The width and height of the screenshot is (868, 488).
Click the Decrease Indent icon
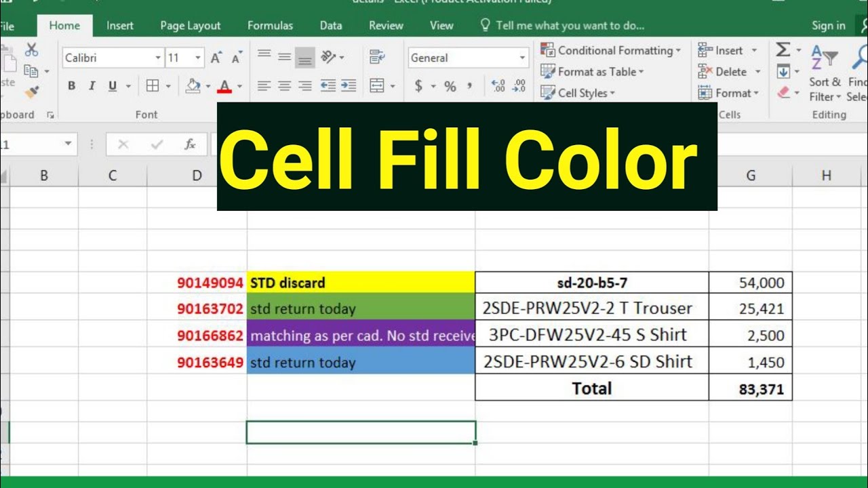[x=328, y=86]
